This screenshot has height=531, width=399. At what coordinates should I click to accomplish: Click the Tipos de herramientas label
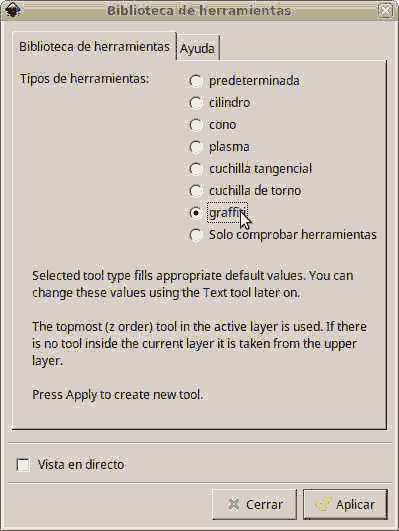pyautogui.click(x=84, y=79)
